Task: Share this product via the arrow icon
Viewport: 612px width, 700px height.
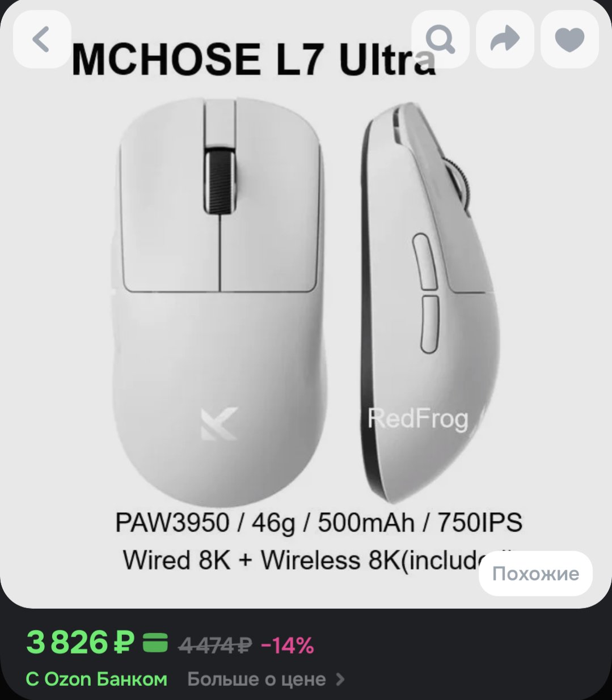Action: [505, 39]
